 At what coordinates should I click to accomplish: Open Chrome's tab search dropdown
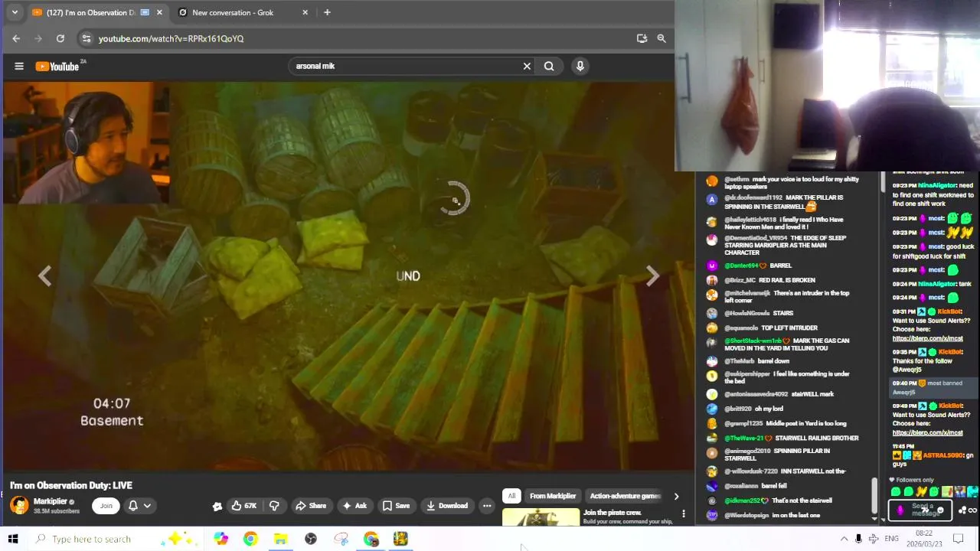[x=14, y=12]
